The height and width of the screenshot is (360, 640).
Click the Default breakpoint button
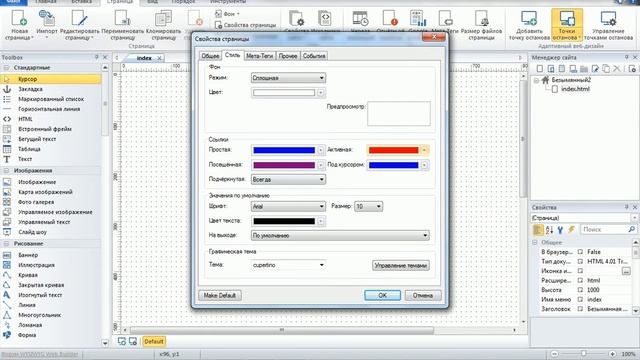coord(153,341)
